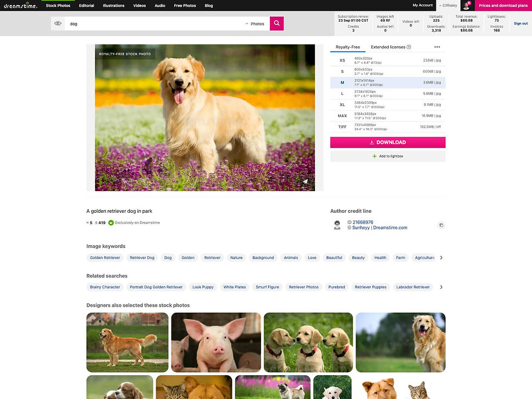
Task: Click the Background keyword tag
Action: coord(263,257)
